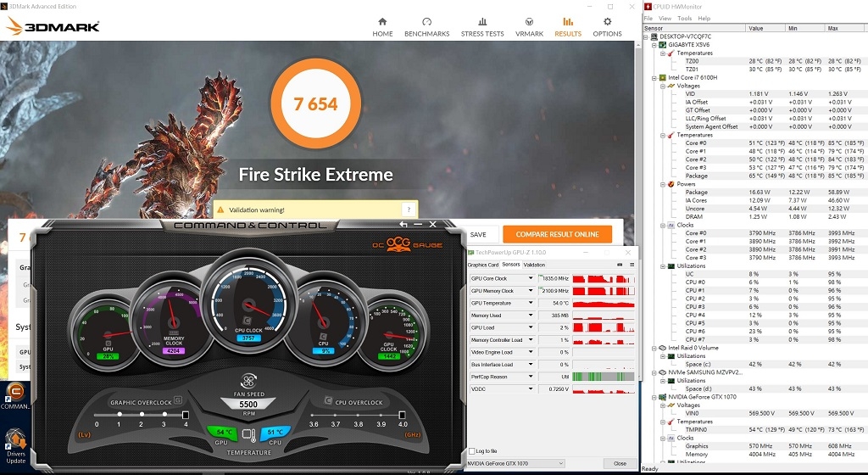Click the G icon beside Graphic Overclock
The height and width of the screenshot is (475, 868).
pos(178,400)
